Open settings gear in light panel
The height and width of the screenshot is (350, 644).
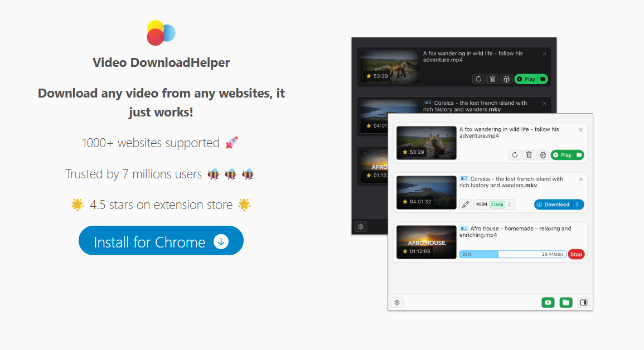pyautogui.click(x=397, y=303)
